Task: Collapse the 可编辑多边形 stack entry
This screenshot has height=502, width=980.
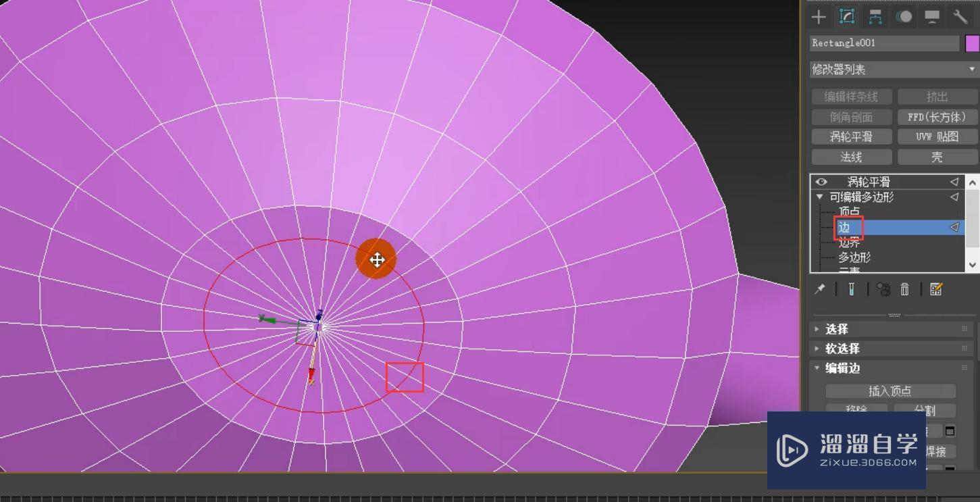Action: [x=820, y=197]
